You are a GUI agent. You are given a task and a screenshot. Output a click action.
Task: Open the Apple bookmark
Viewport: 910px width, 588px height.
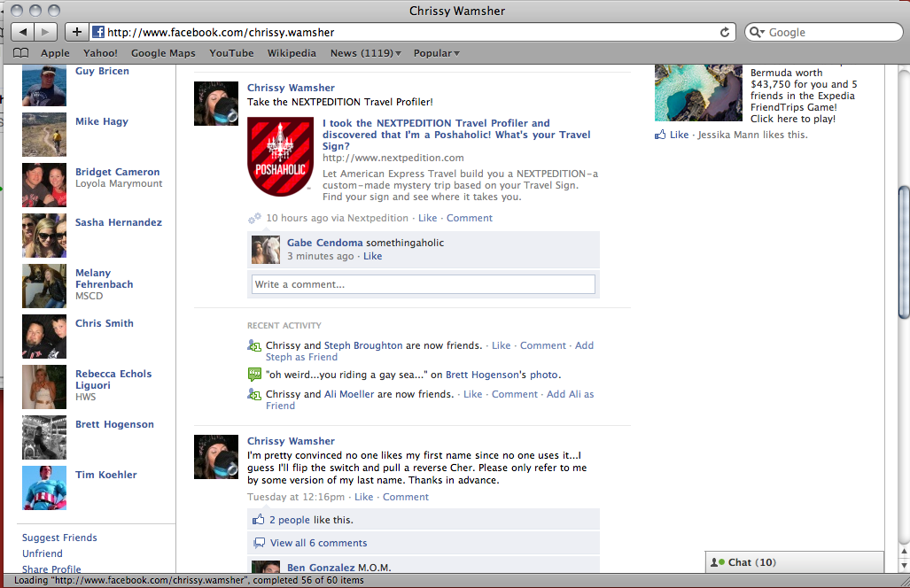click(55, 53)
